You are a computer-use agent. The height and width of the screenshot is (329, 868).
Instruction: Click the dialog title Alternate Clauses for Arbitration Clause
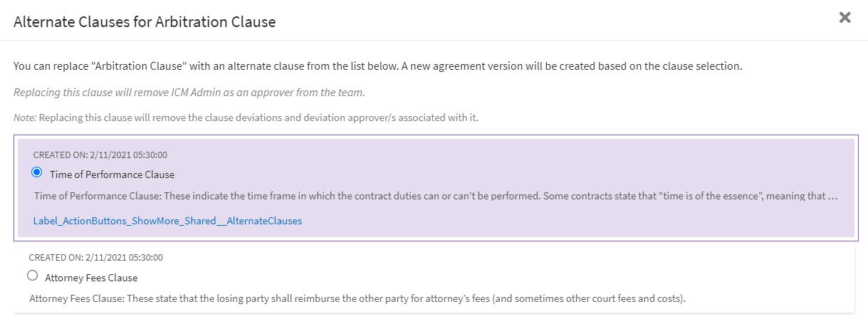(x=145, y=22)
